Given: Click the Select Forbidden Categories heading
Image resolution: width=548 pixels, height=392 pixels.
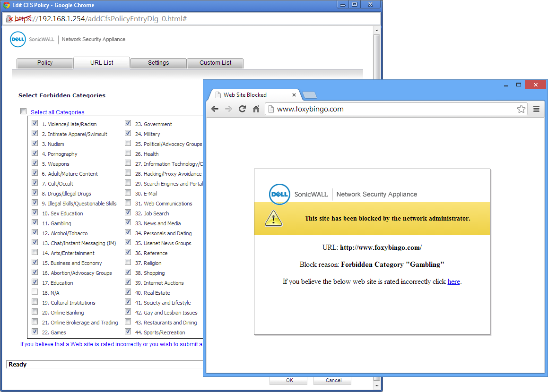Looking at the screenshot, I should point(62,95).
